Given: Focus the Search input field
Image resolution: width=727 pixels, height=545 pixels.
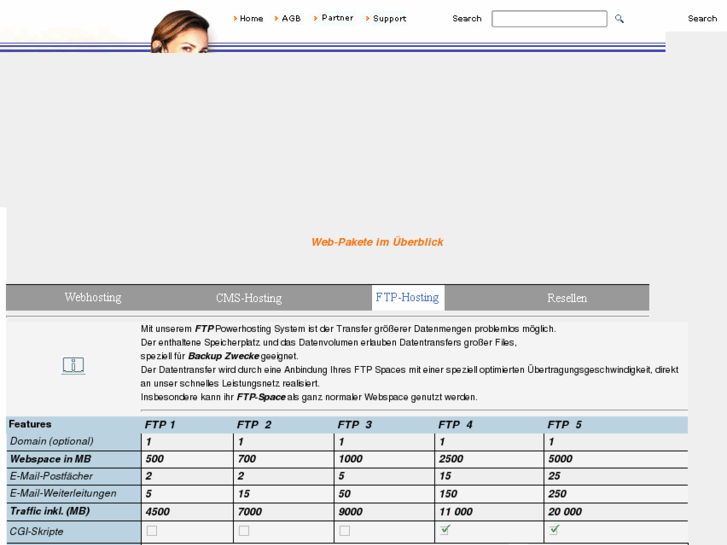Looking at the screenshot, I should pos(549,19).
